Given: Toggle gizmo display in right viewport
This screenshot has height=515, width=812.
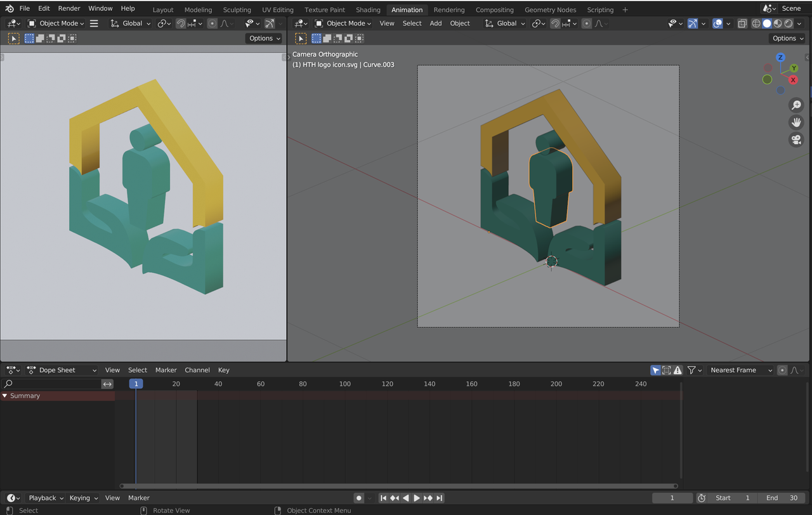Looking at the screenshot, I should point(693,23).
